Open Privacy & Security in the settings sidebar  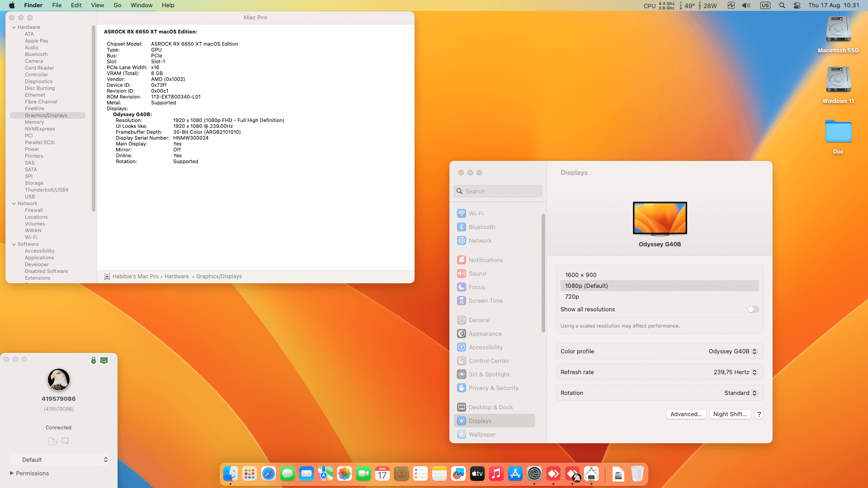tap(495, 388)
